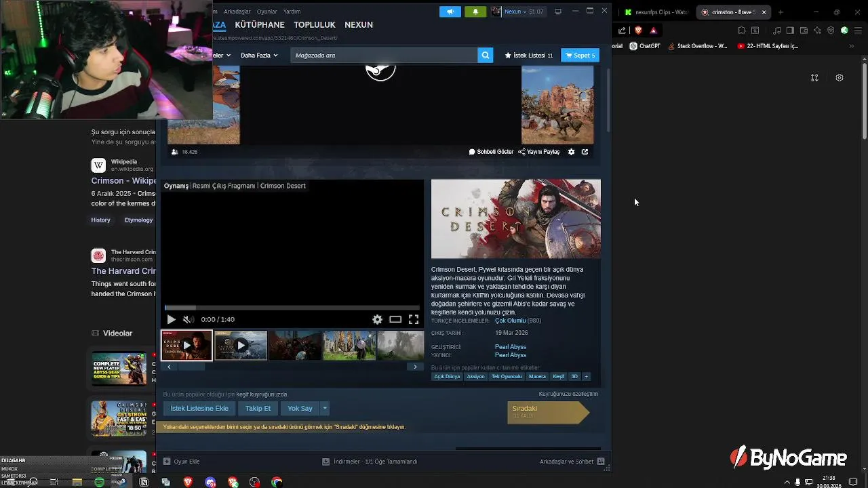Expand the Daha Fazla dropdown

tap(259, 56)
